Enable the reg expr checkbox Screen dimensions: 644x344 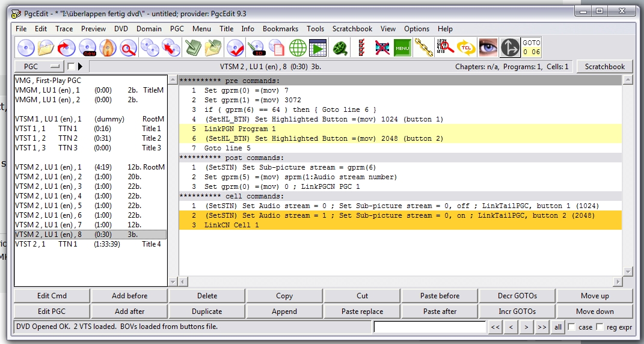(600, 327)
